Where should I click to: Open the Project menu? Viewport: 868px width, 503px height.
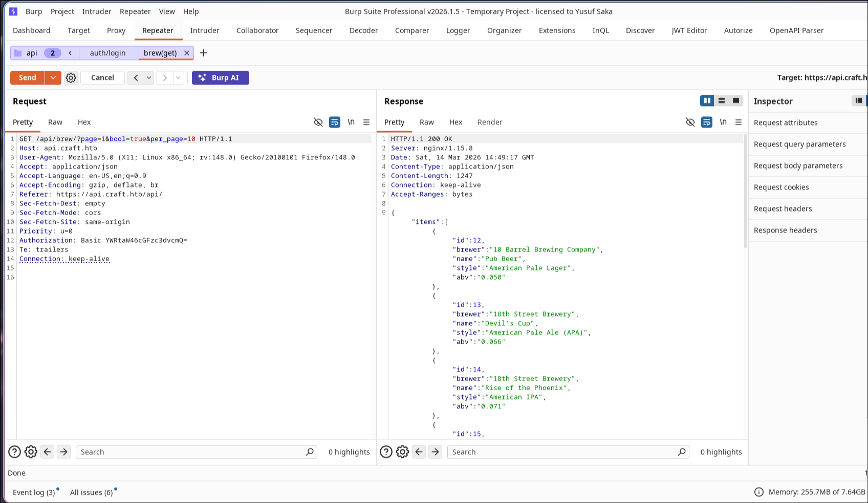pyautogui.click(x=62, y=11)
